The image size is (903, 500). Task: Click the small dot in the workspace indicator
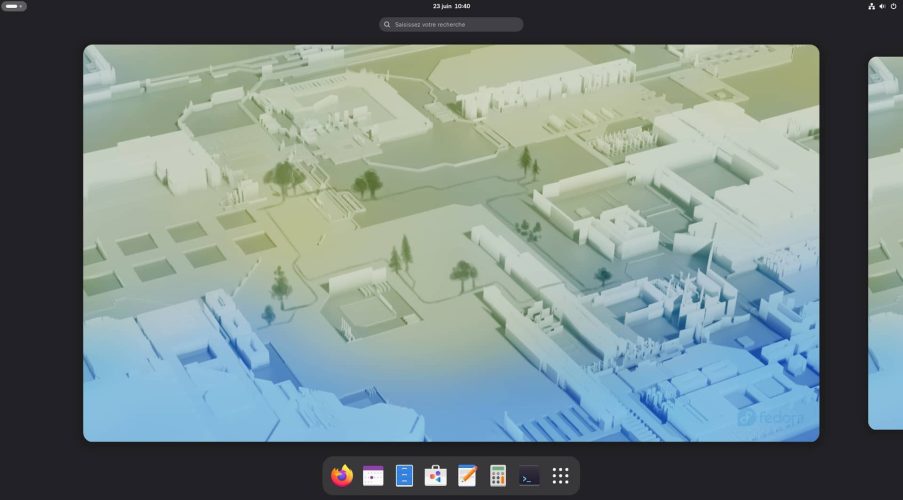(x=21, y=6)
